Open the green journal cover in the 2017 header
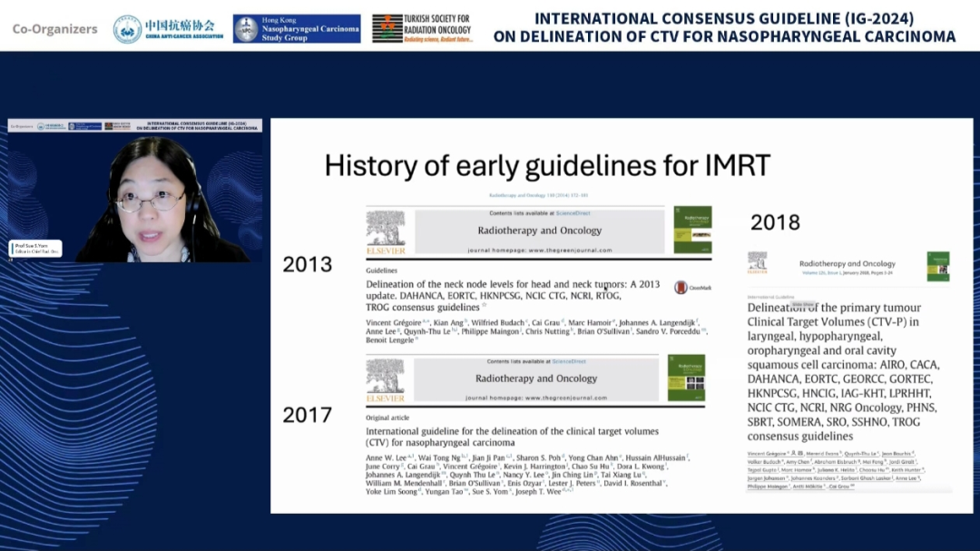980x551 pixels. 686,378
